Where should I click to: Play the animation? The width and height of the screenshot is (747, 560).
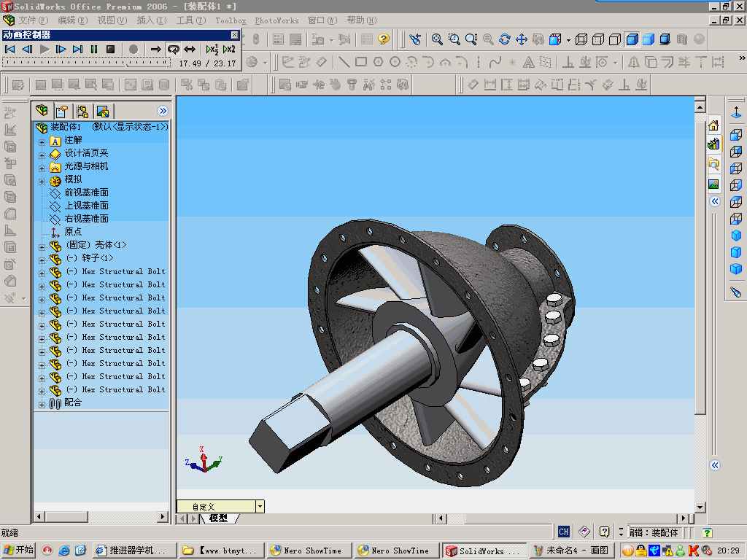(x=44, y=49)
